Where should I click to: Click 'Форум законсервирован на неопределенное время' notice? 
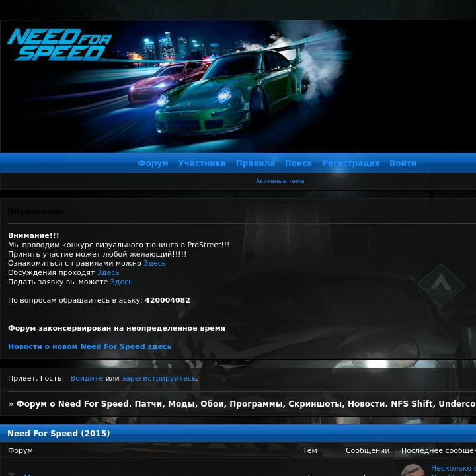point(116,328)
